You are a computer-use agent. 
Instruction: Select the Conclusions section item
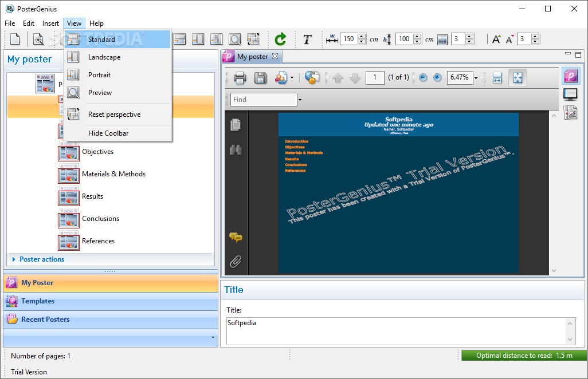click(100, 219)
